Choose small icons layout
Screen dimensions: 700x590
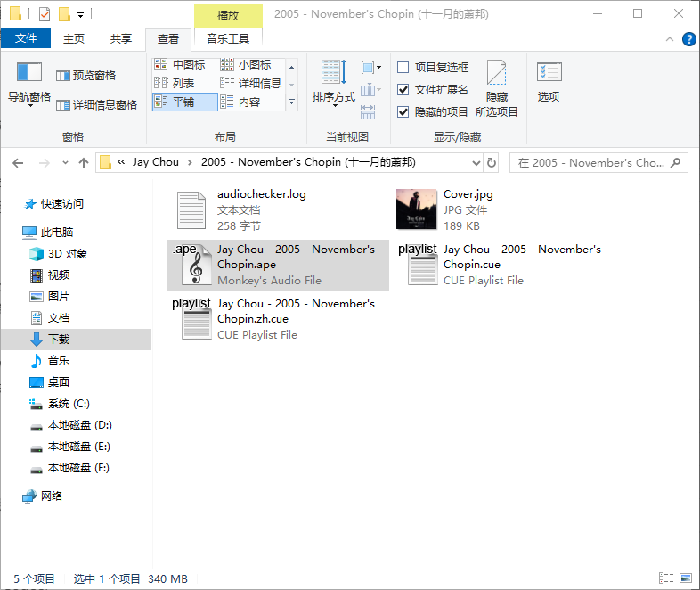(x=246, y=65)
